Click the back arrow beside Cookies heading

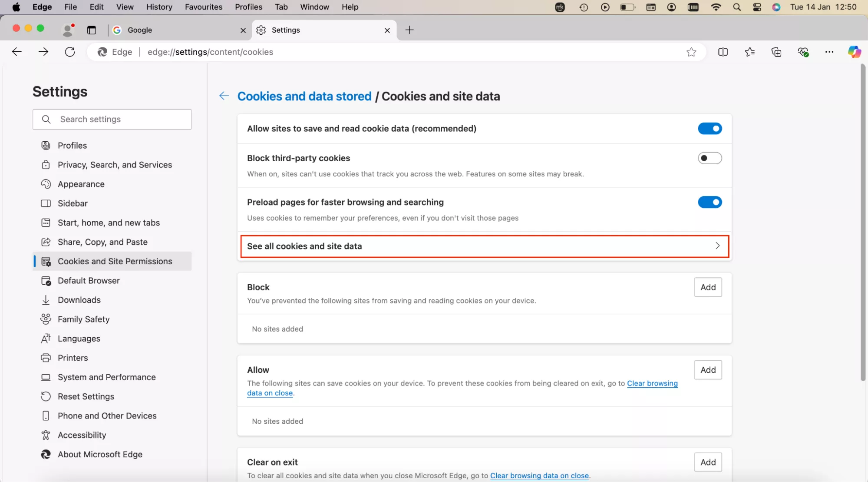pos(224,96)
